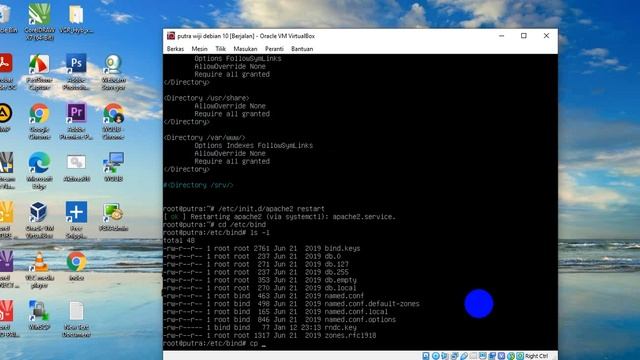The height and width of the screenshot is (360, 640).
Task: Click the display icon in VirtualBox status bar
Action: click(483, 356)
